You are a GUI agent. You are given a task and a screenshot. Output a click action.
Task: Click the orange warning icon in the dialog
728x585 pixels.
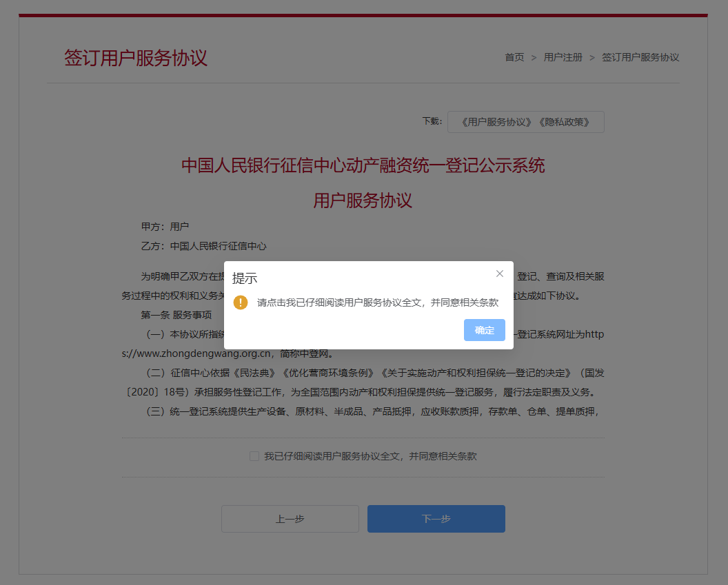(x=241, y=302)
